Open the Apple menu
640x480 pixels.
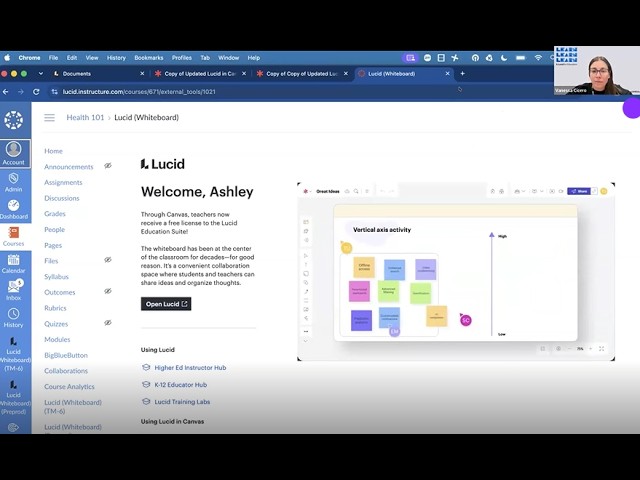7,58
